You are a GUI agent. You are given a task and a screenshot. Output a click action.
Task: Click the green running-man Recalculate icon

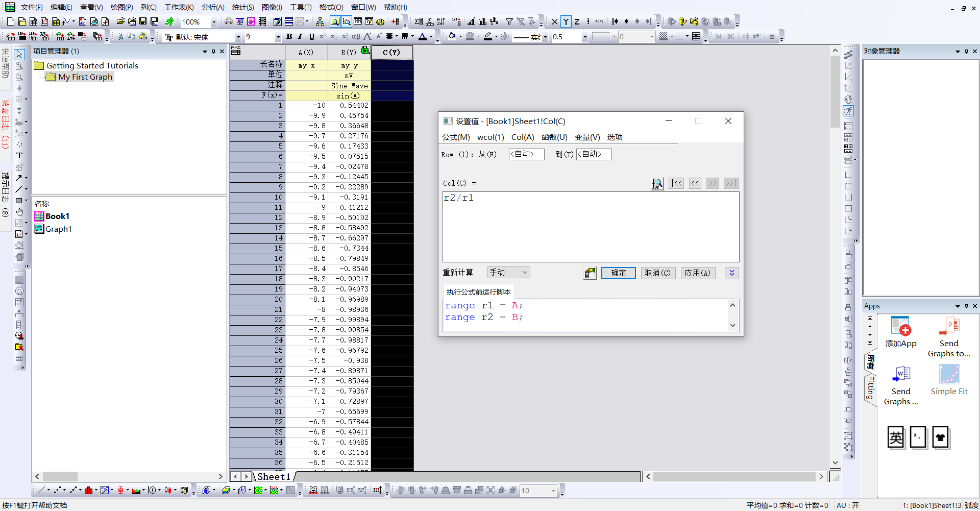pyautogui.click(x=169, y=21)
